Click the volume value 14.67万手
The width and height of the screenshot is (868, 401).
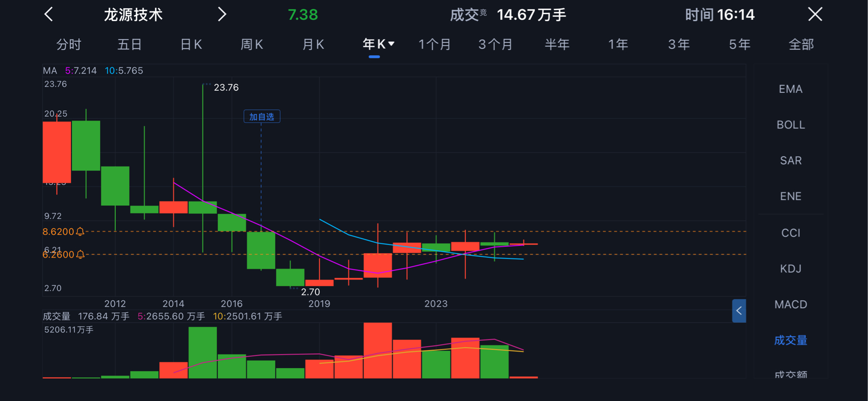click(x=531, y=15)
